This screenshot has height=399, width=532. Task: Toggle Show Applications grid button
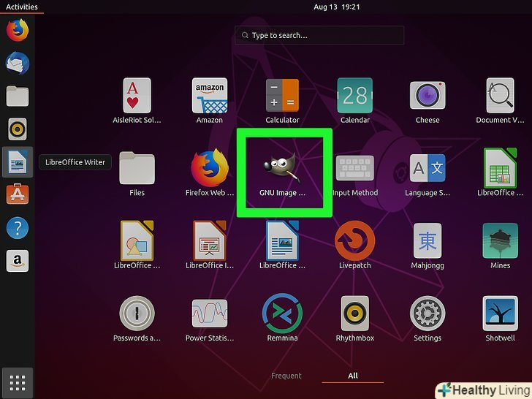click(x=18, y=383)
